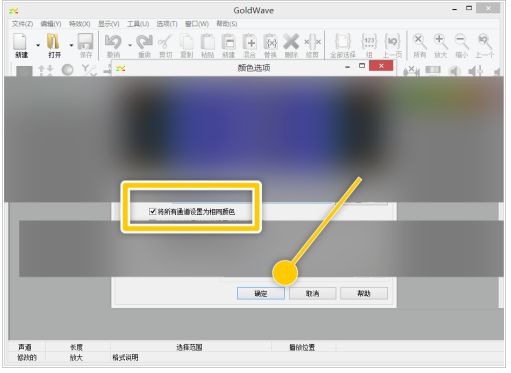This screenshot has width=511, height=373.
Task: Click the toolbar 放大 zoom in magnifier
Action: (440, 42)
